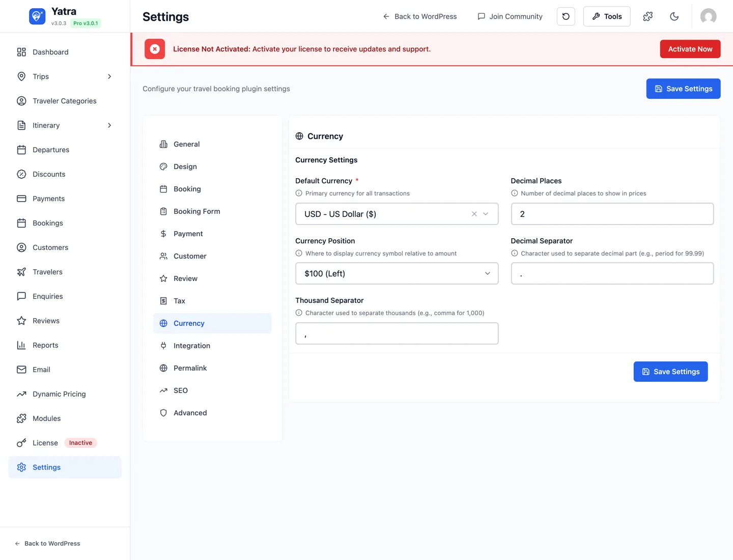The image size is (733, 560).
Task: Focus the Decimal Places input field
Action: [612, 214]
